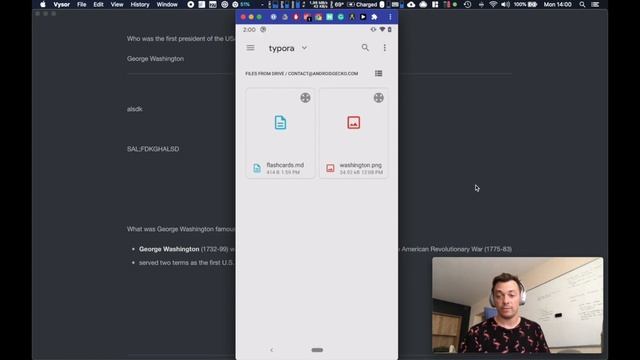Viewport: 640px width, 360px height.
Task: Click the Mon 14:00 clock
Action: [558, 4]
